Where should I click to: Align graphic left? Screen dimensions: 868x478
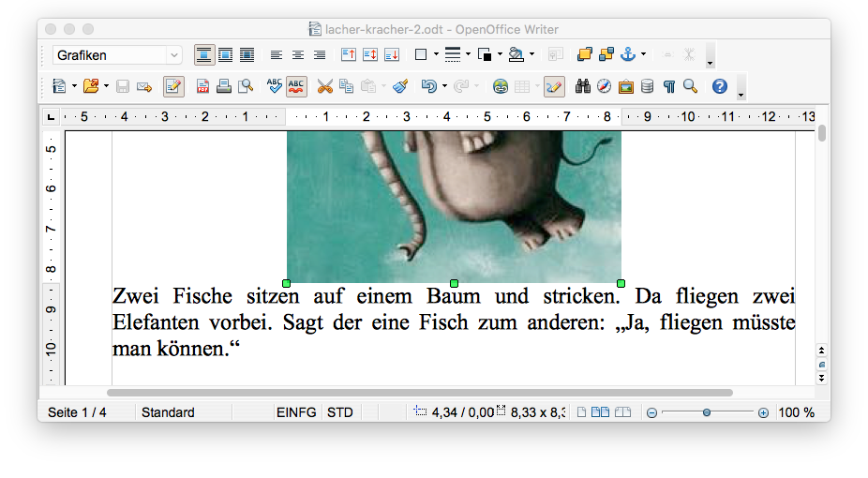pyautogui.click(x=277, y=54)
